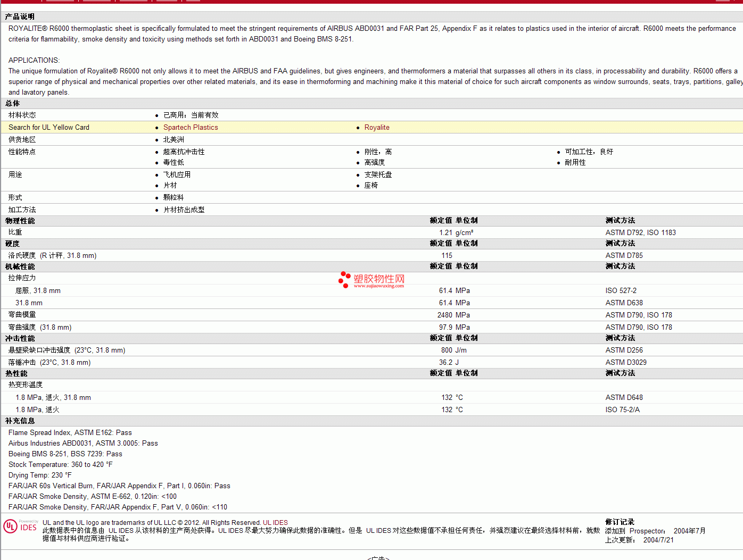Screen dimensions: 743x560
Task: Select the 落锤冲击 row label
Action: [x=49, y=363]
